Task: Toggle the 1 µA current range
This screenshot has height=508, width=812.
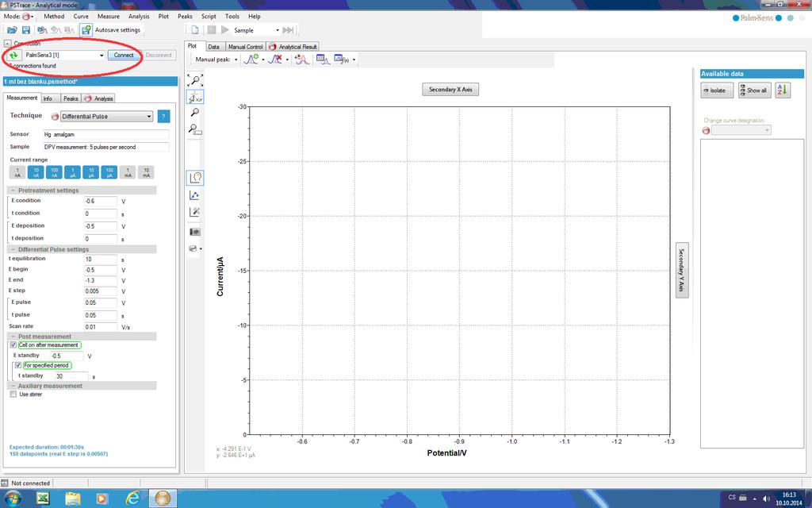Action: [72, 172]
